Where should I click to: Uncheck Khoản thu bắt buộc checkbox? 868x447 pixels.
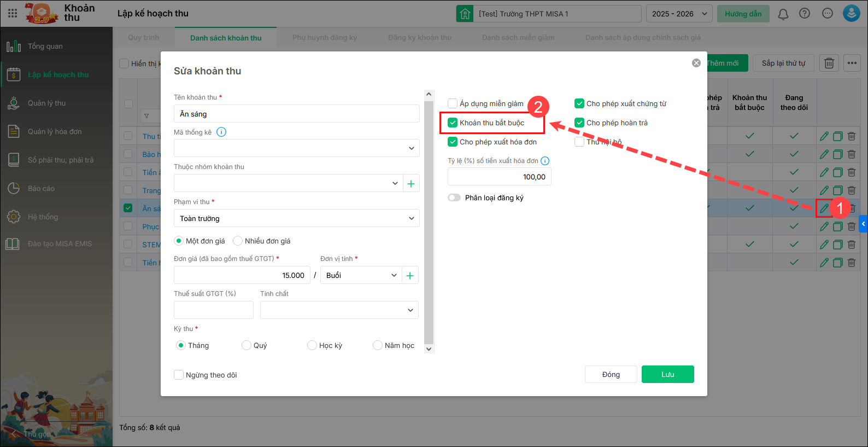click(x=453, y=123)
